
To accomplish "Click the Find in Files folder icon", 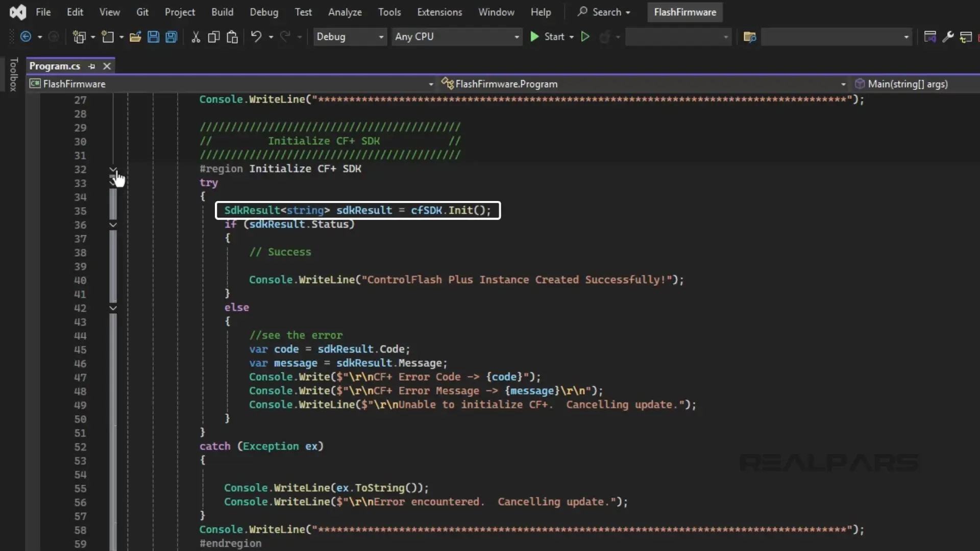I will click(x=750, y=37).
